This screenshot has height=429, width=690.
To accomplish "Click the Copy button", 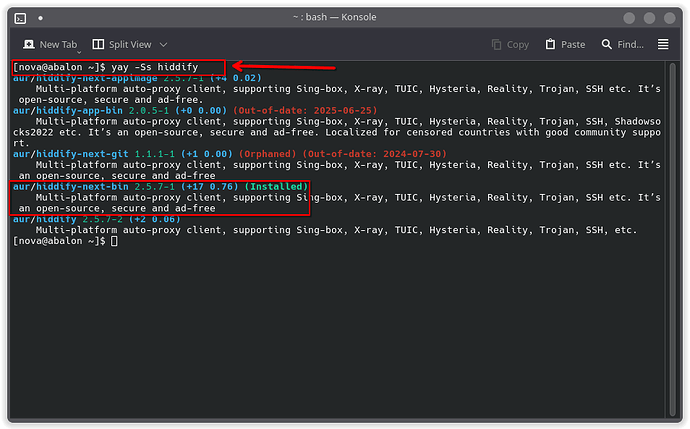I will click(510, 44).
